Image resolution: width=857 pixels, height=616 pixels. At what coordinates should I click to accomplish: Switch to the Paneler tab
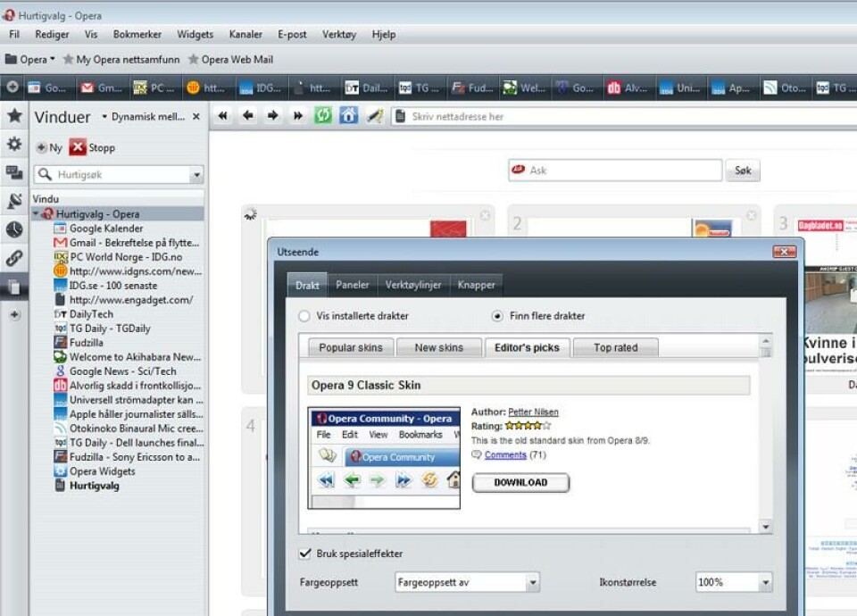coord(353,285)
